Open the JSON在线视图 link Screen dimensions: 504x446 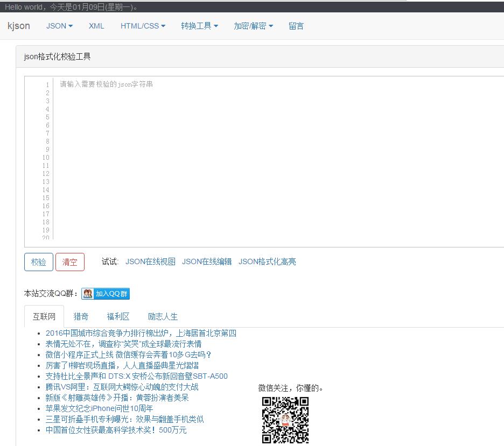coord(150,261)
